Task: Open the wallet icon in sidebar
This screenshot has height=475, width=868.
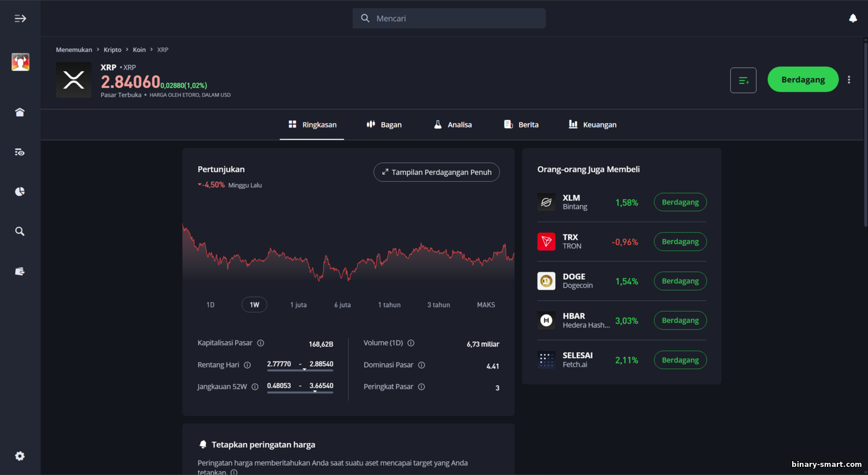Action: point(20,271)
